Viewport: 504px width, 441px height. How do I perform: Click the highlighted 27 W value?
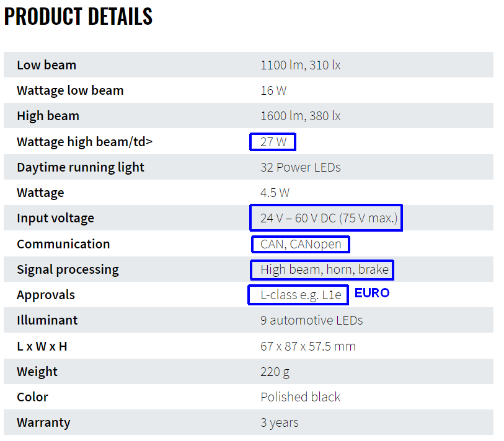coord(273,142)
